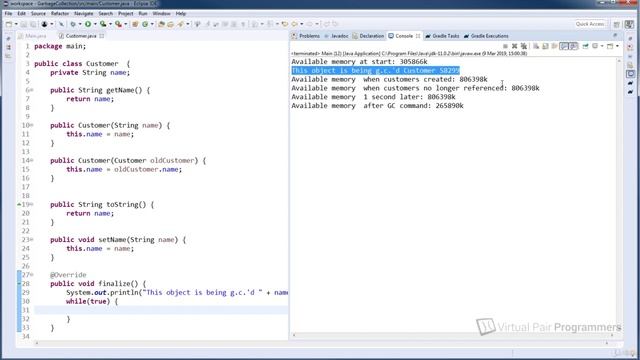Click the Java perspective icon
Image resolution: width=640 pixels, height=360 pixels.
click(x=630, y=24)
